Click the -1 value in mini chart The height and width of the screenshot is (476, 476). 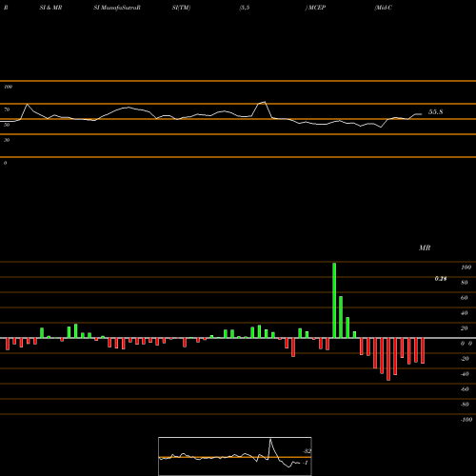point(306,463)
